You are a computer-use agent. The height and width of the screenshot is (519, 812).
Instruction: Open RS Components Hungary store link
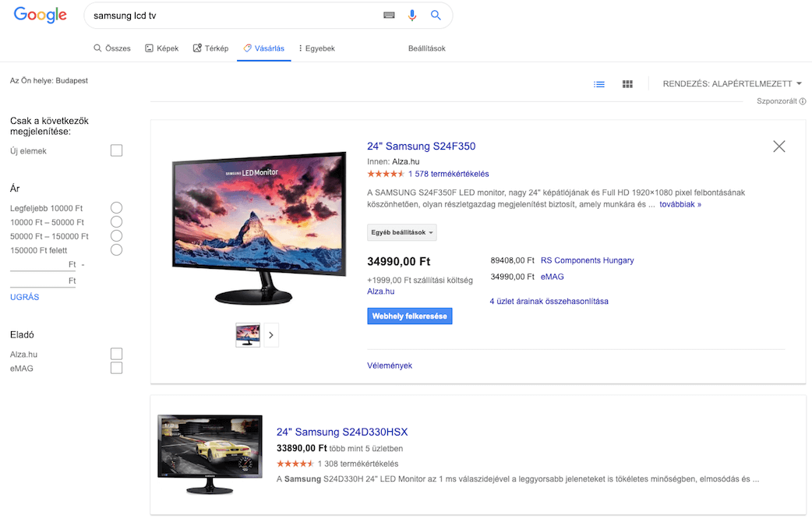pyautogui.click(x=588, y=260)
